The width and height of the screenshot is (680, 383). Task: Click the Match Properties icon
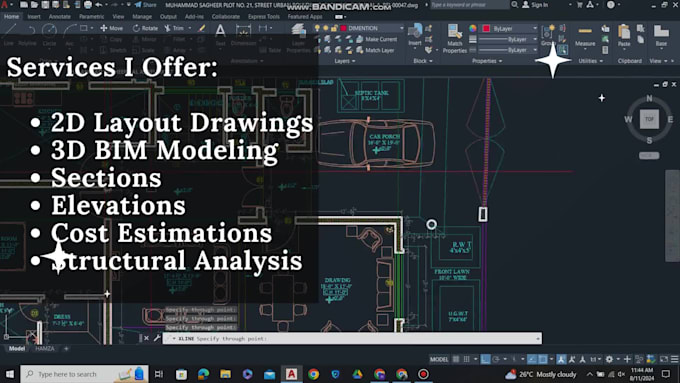coord(454,32)
